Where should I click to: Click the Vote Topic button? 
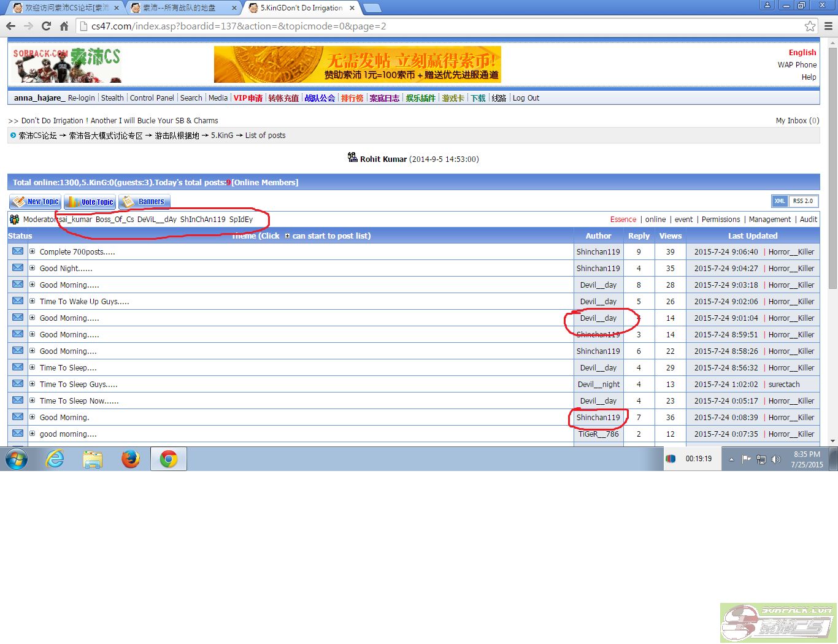click(90, 202)
